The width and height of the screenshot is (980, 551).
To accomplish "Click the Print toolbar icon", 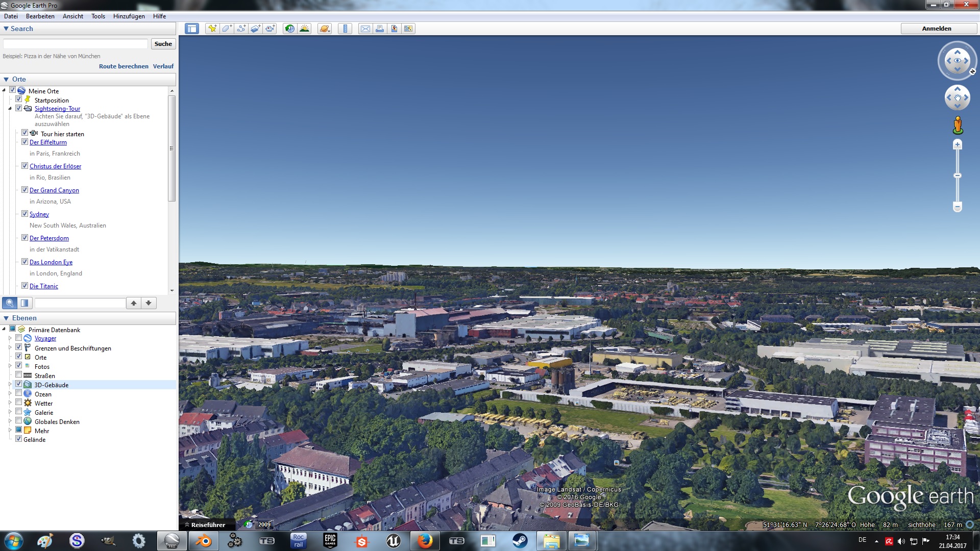I will point(380,29).
